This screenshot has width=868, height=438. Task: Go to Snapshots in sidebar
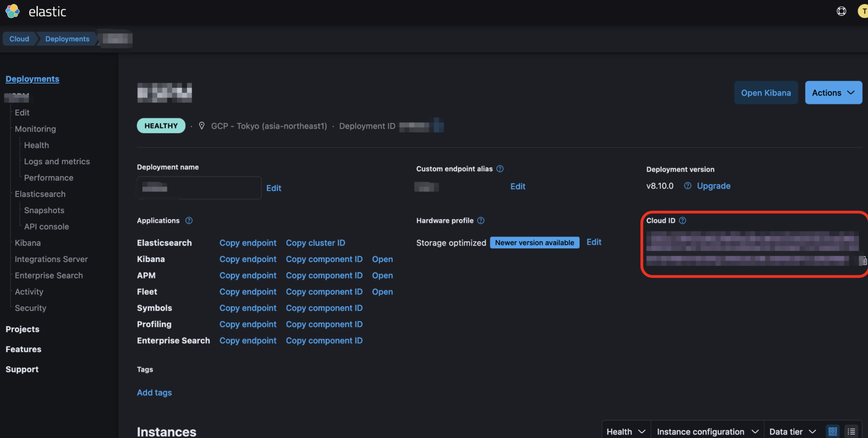pyautogui.click(x=44, y=210)
